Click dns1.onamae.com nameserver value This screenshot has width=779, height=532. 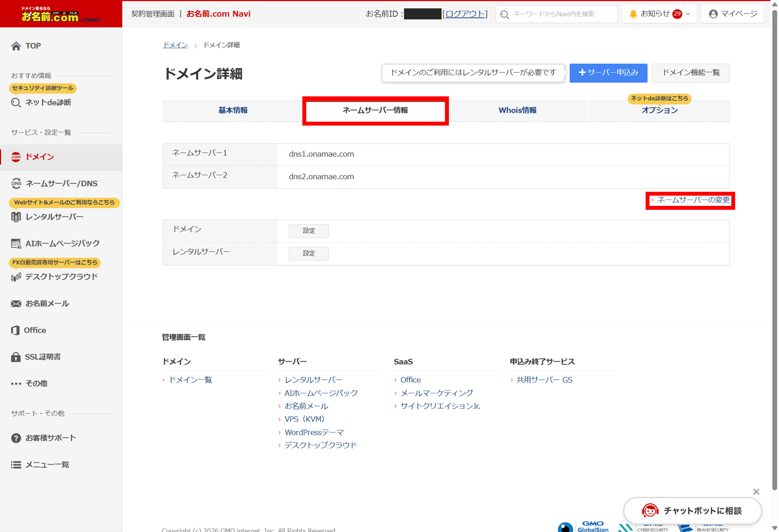coord(321,154)
